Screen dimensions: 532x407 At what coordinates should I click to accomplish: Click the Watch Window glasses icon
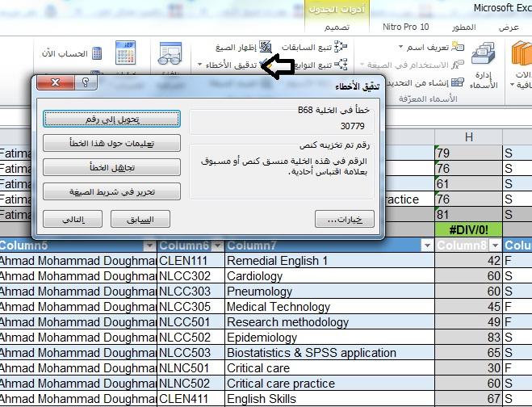tap(170, 53)
